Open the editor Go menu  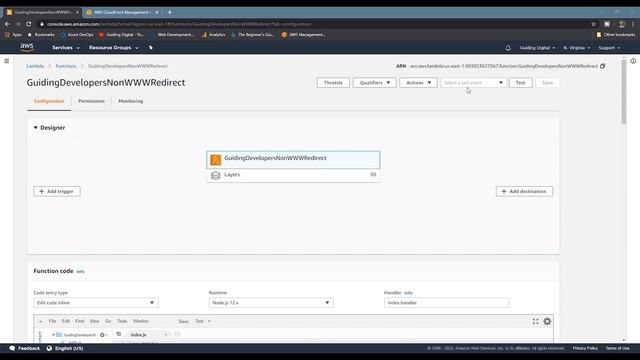108,321
